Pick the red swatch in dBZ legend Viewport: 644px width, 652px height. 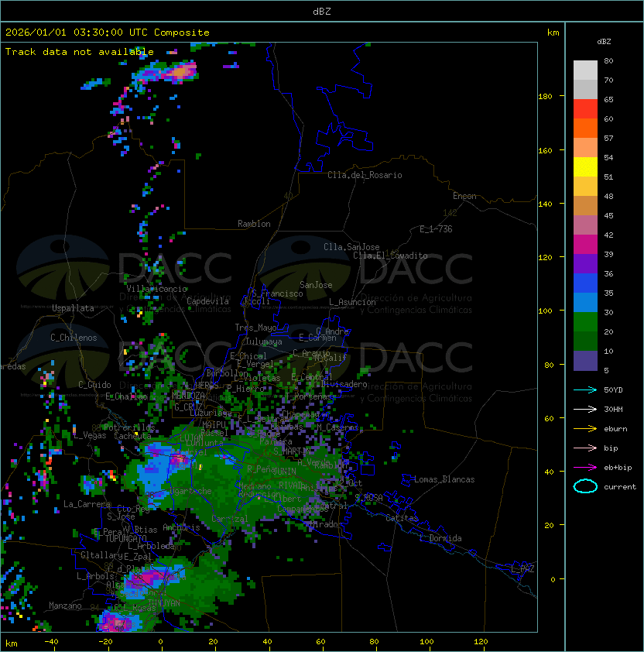[585, 109]
